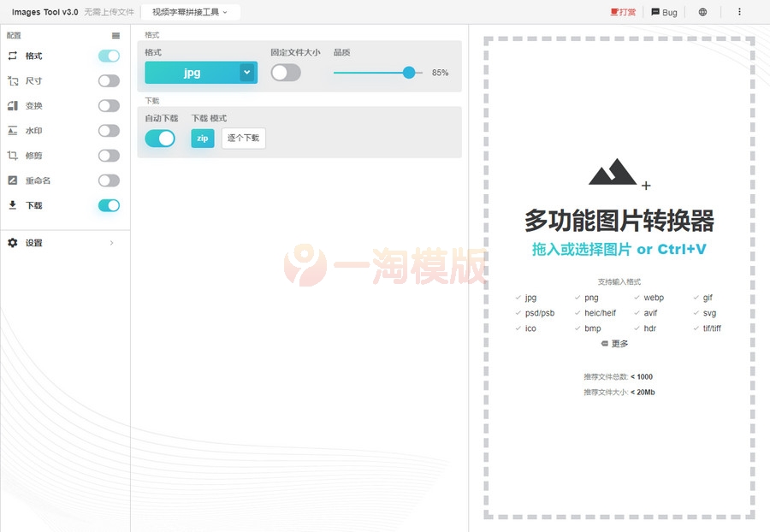Open the 视频字幕拼接工具 dropdown

188,12
